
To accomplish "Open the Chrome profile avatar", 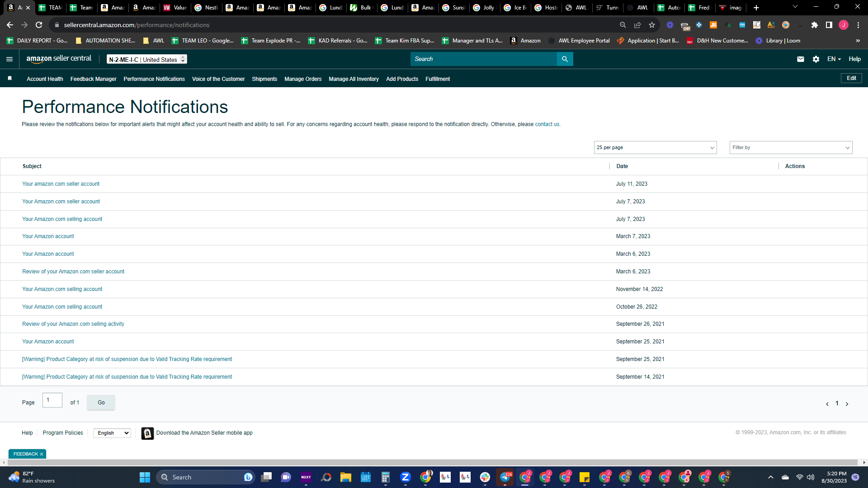I will click(844, 25).
